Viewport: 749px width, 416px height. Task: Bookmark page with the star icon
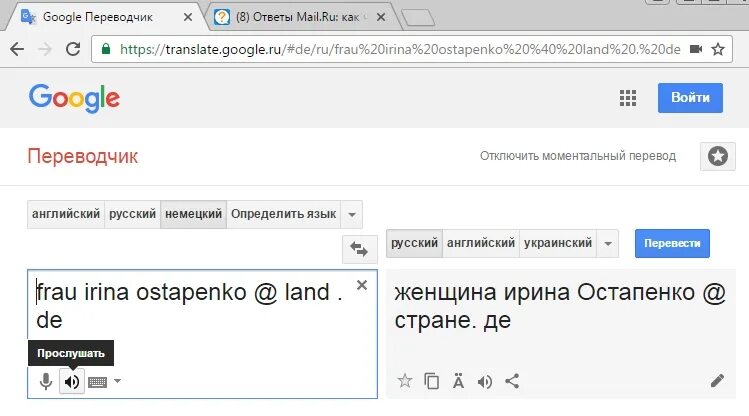pos(718,49)
